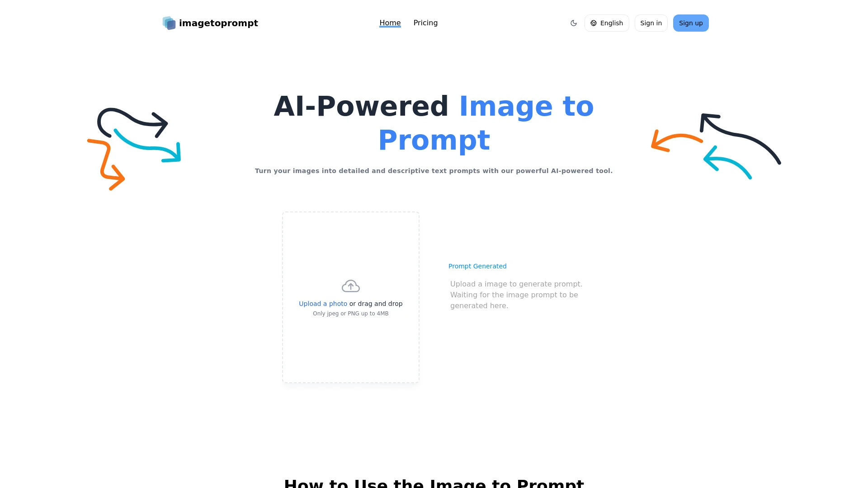Click the Sign up button
Screen dimensions: 868x488
690,23
